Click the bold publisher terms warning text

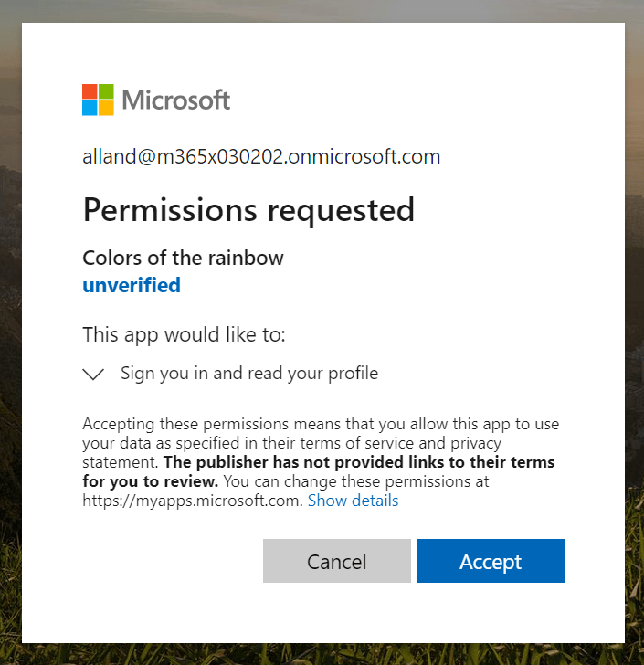(x=365, y=462)
